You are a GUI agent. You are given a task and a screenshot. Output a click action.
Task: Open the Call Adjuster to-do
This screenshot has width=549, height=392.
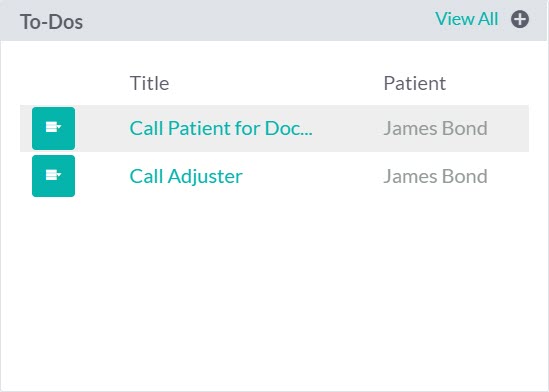tap(186, 176)
